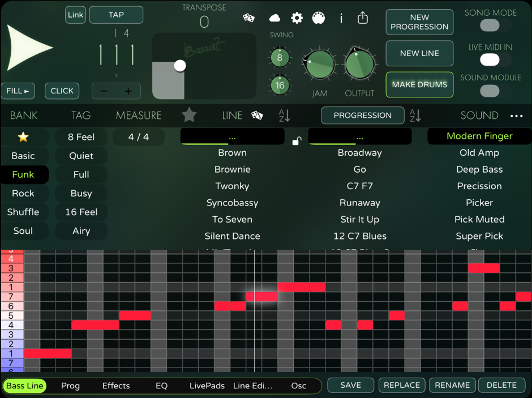Choose the 12 C7 Blues progression
532x398 pixels.
tap(359, 236)
